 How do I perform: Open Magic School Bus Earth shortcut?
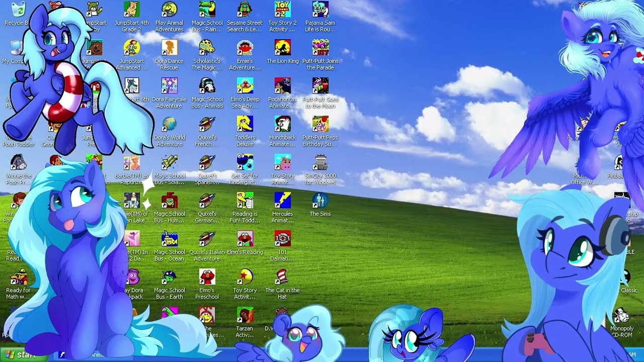(169, 284)
